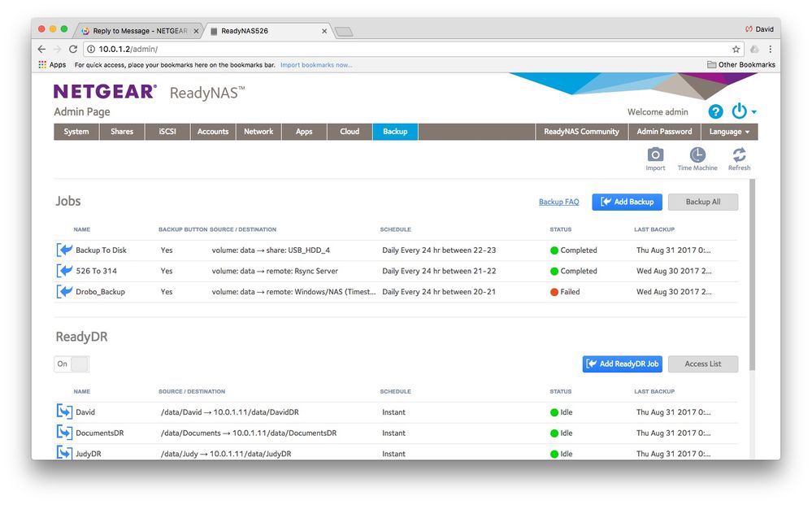Click the Backup To Disk job icon
This screenshot has height=505, width=812.
(64, 250)
